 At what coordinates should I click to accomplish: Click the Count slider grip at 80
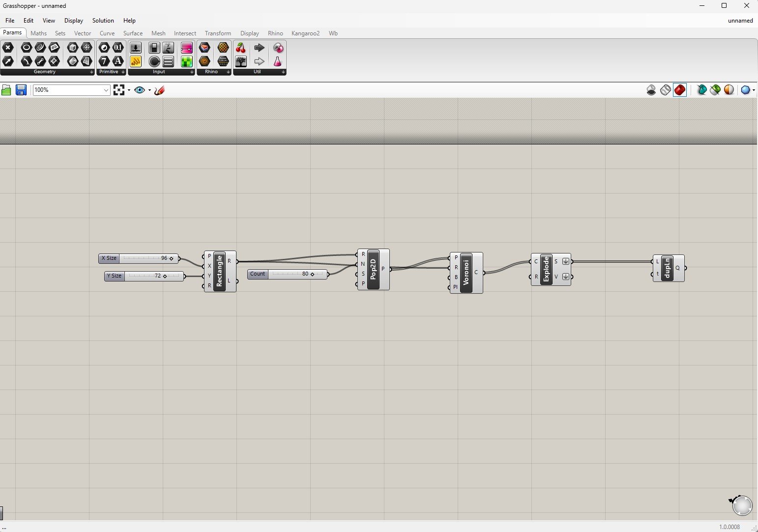click(312, 274)
